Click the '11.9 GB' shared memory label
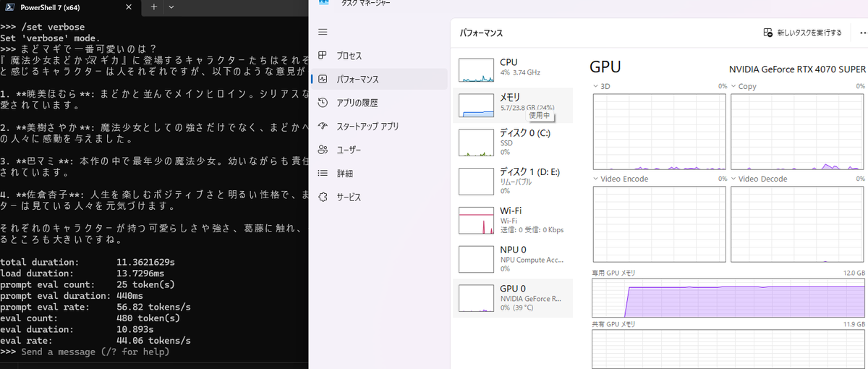This screenshot has width=868, height=369. tap(855, 324)
